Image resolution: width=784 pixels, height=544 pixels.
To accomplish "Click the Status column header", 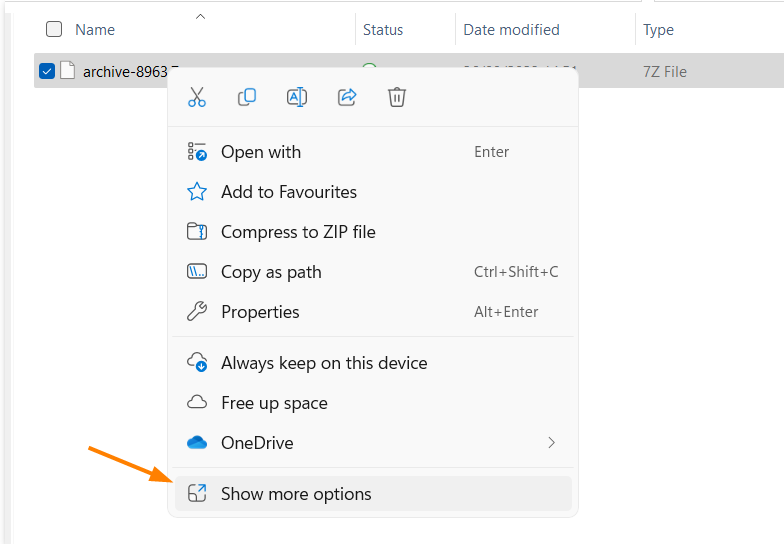I will (383, 30).
